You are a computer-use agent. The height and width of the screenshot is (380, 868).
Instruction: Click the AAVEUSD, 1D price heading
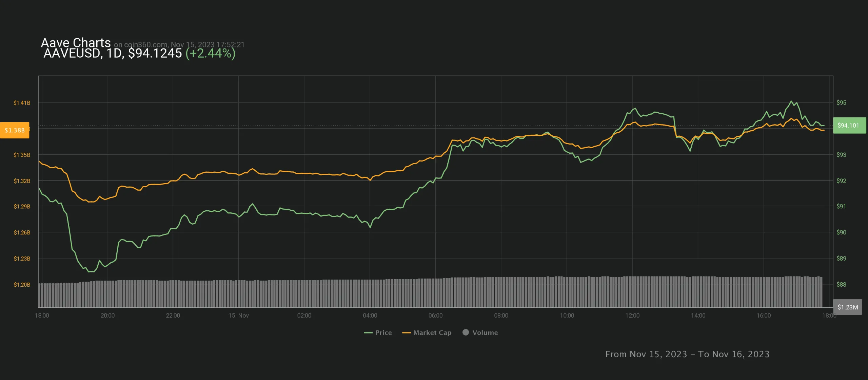113,53
